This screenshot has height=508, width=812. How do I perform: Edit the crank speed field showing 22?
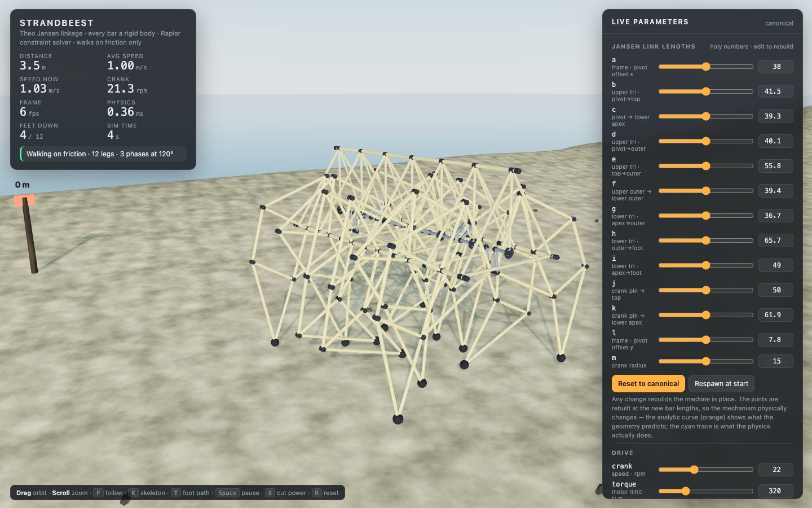(x=776, y=470)
